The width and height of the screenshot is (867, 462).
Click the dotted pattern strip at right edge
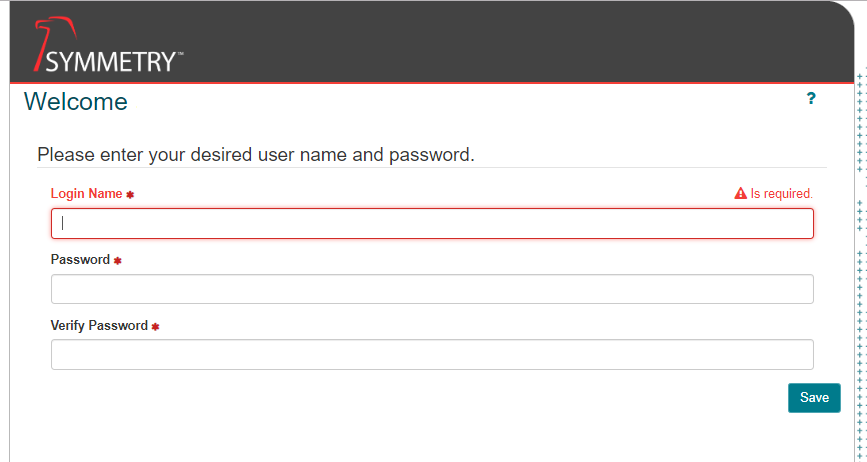tap(861, 265)
